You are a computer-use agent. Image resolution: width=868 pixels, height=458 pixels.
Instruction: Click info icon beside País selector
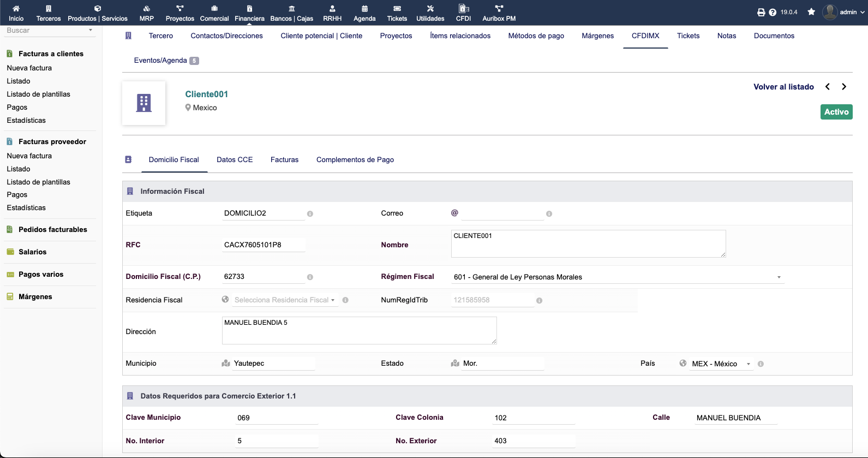(x=761, y=364)
